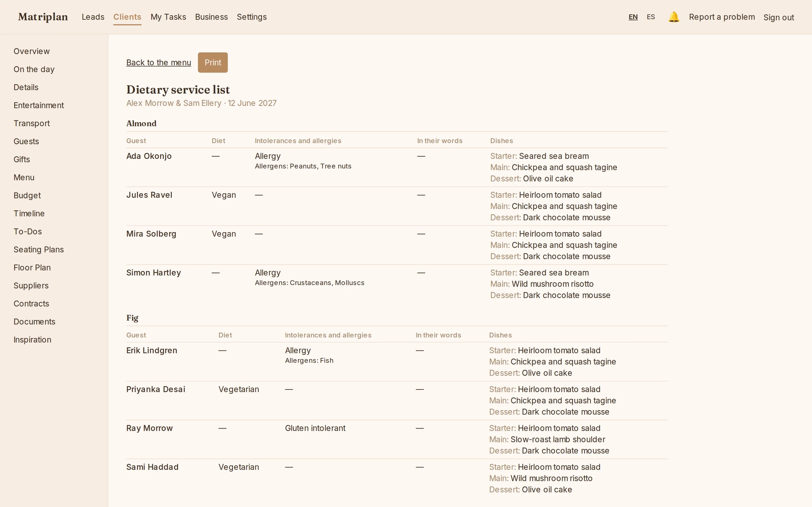Image resolution: width=812 pixels, height=507 pixels.
Task: Select On the day in sidebar
Action: click(x=34, y=69)
